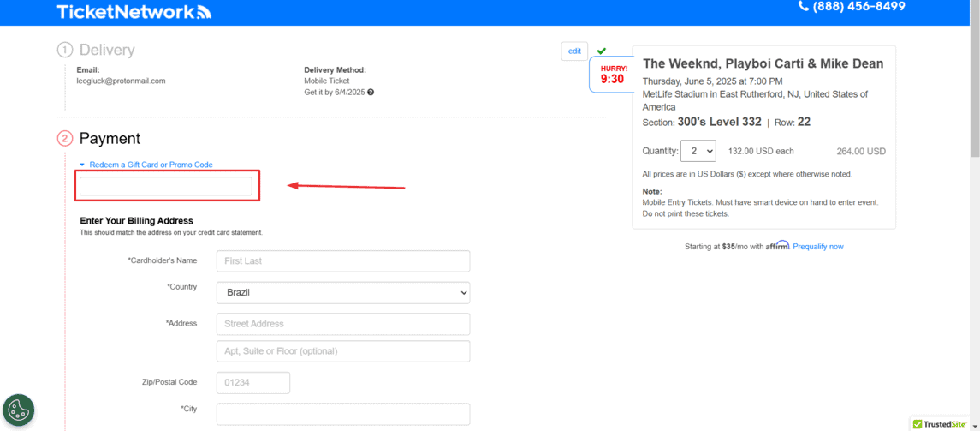
Task: Click the Street Address field
Action: pos(343,323)
